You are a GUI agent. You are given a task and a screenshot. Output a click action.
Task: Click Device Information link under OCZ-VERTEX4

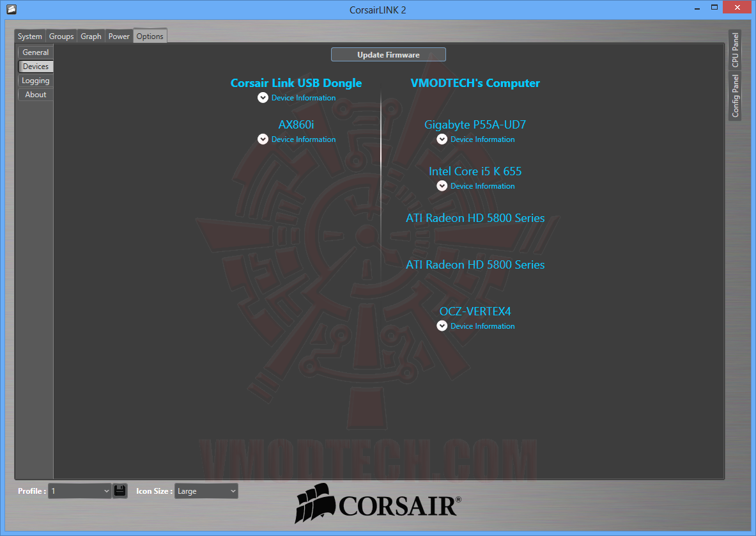pyautogui.click(x=482, y=326)
